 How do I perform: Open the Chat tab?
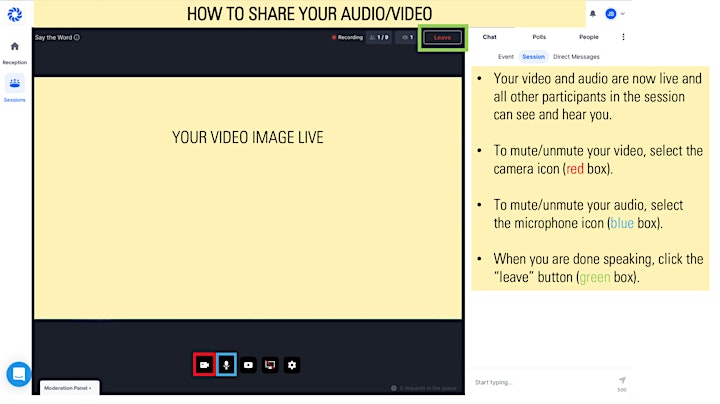click(489, 37)
